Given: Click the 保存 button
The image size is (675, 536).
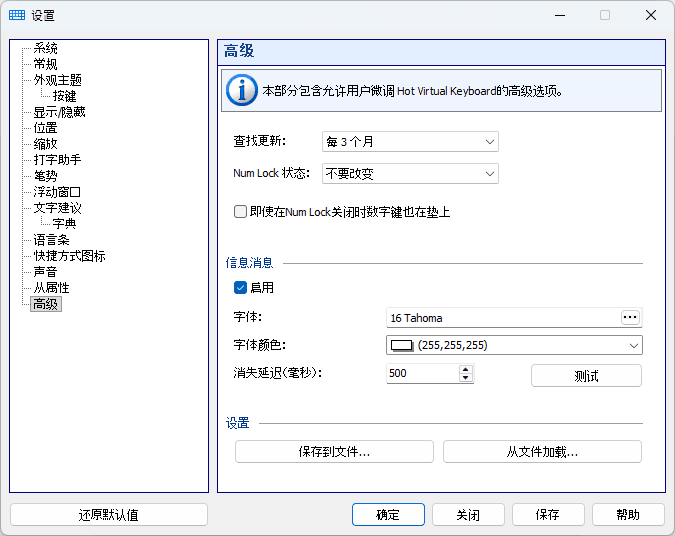Looking at the screenshot, I should pyautogui.click(x=548, y=515).
